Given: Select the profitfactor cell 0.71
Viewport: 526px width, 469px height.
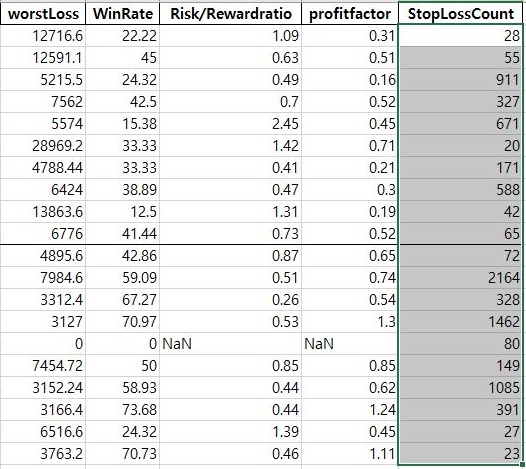Looking at the screenshot, I should [350, 146].
